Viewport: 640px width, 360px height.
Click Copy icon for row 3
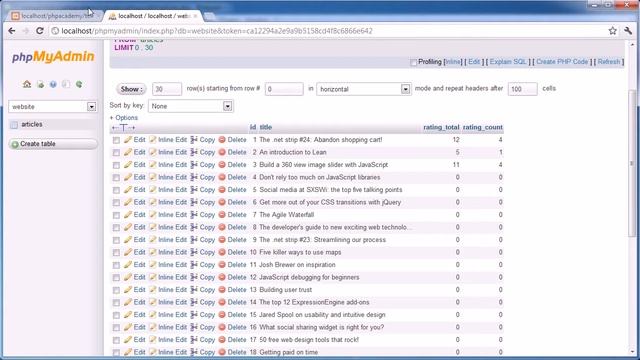[x=194, y=165]
